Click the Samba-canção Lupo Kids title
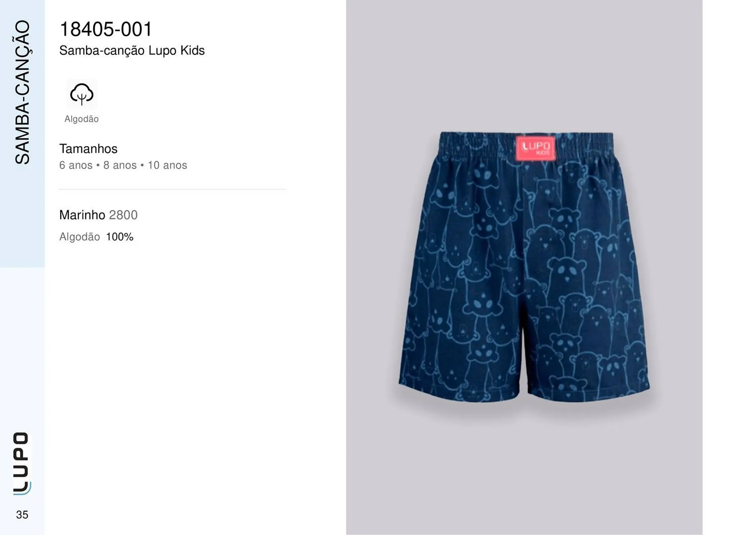This screenshot has width=756, height=535. tap(132, 51)
